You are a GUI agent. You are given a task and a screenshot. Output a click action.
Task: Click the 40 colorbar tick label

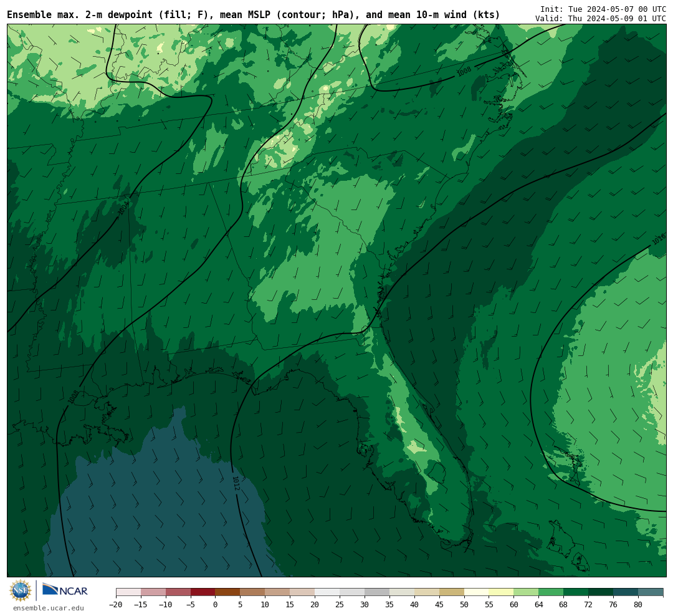tap(414, 604)
